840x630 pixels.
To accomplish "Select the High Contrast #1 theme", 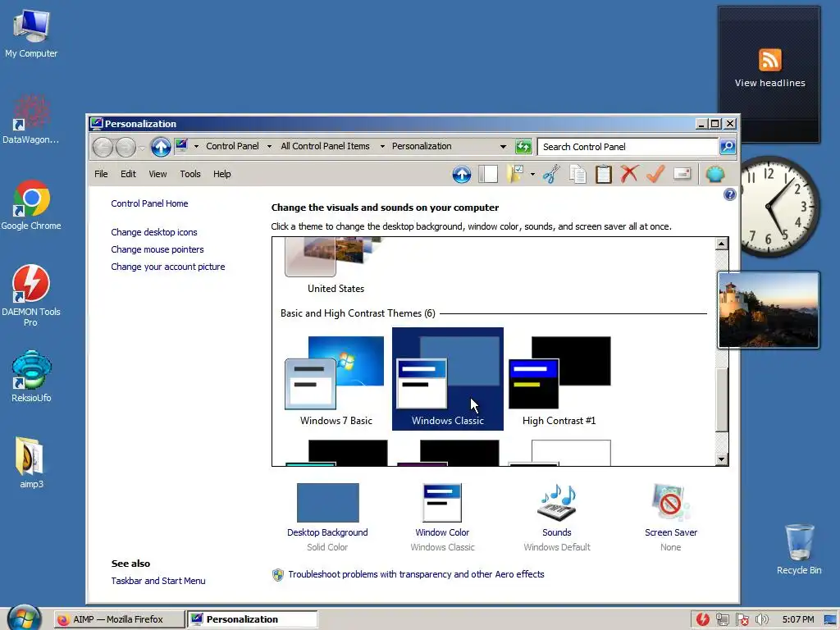I will point(559,379).
